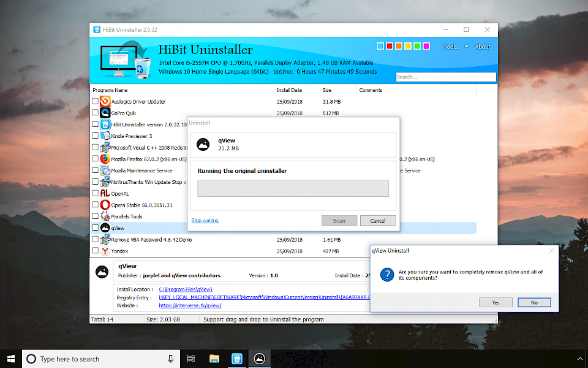The width and height of the screenshot is (588, 368).
Task: Switch to HiBit Uninstaller taskbar icon
Action: 237,359
